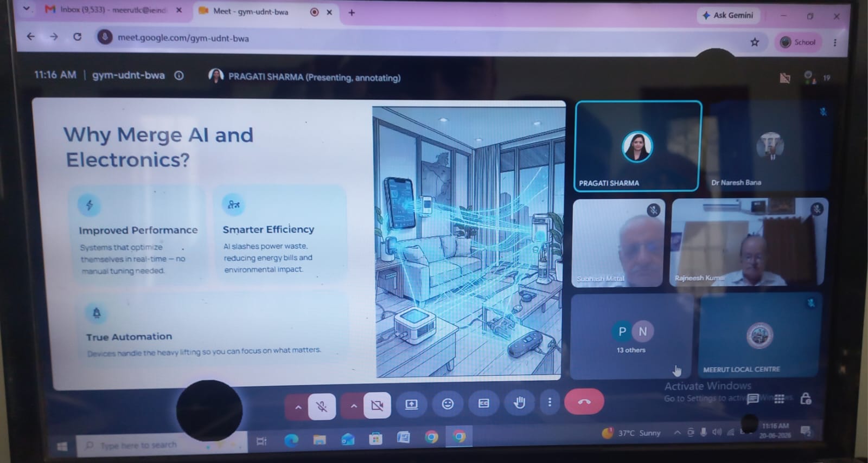Click the slide title 'Why Merge AI and Electronics?'
Image resolution: width=868 pixels, height=463 pixels.
coord(158,146)
